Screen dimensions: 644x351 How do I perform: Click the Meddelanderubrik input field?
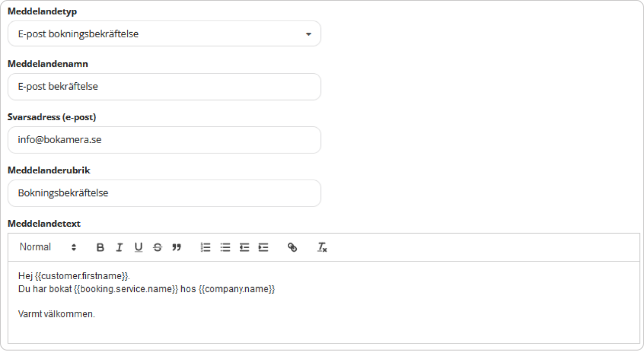click(164, 193)
